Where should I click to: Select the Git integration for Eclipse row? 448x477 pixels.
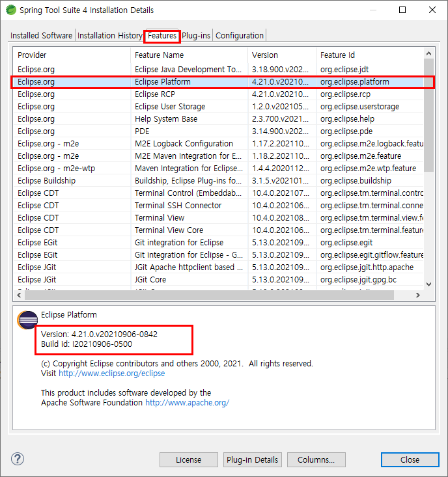[218, 243]
